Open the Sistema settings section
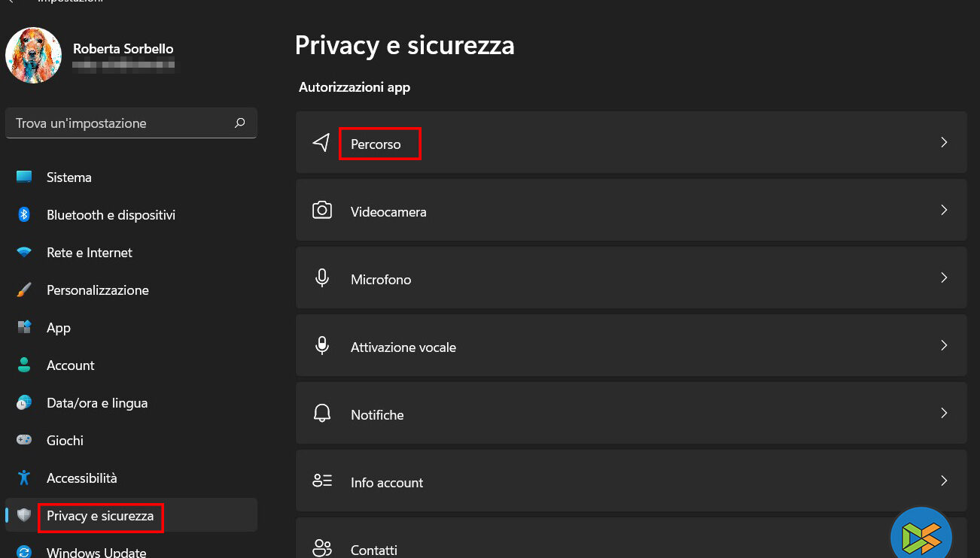 pyautogui.click(x=69, y=177)
